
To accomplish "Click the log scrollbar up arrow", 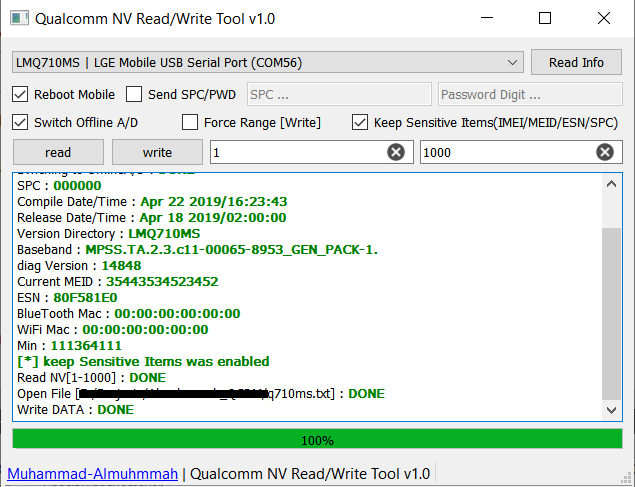I will tap(612, 184).
